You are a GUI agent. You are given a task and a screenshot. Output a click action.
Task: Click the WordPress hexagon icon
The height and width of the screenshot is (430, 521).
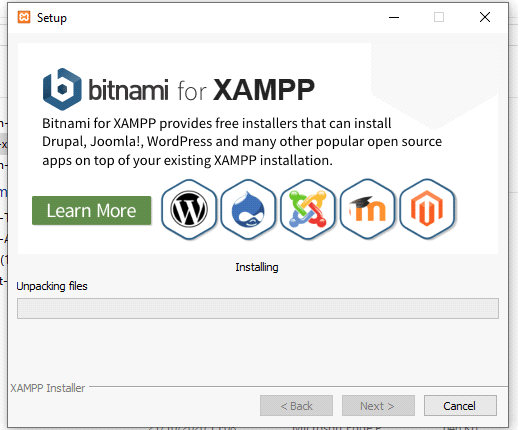click(x=189, y=209)
